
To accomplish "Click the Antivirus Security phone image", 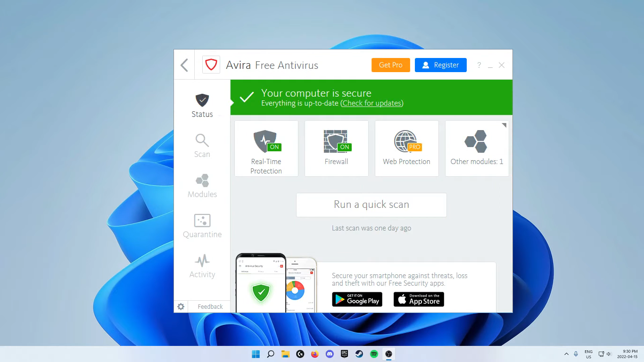I will [261, 283].
